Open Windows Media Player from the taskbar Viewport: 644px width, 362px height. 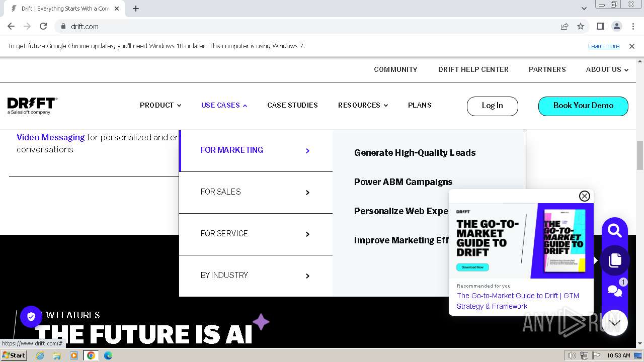pos(74,355)
